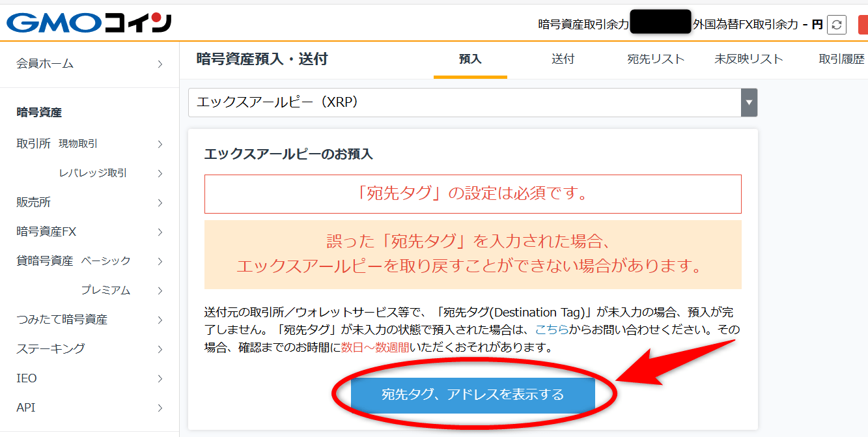Viewport: 868px width, 437px height.
Task: Select プレミアム in the sidebar
Action: point(105,290)
